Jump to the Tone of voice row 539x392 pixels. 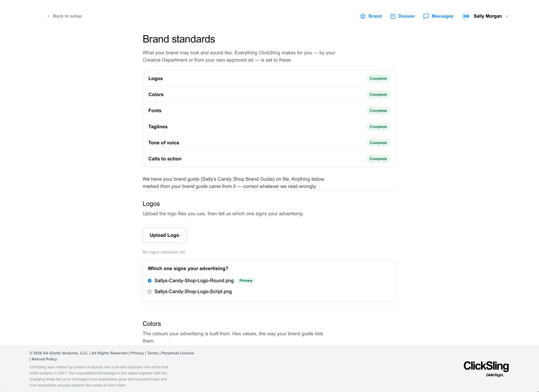point(269,143)
